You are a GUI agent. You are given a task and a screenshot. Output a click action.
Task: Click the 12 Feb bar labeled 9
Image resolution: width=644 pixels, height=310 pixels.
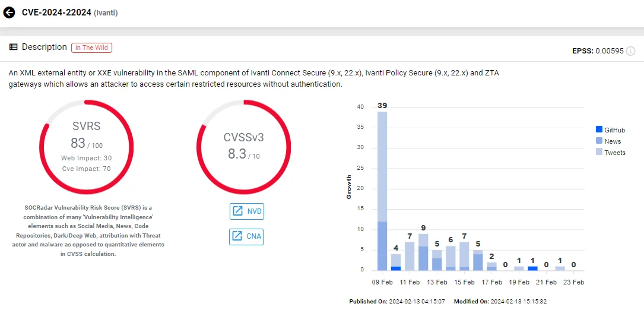coord(423,252)
